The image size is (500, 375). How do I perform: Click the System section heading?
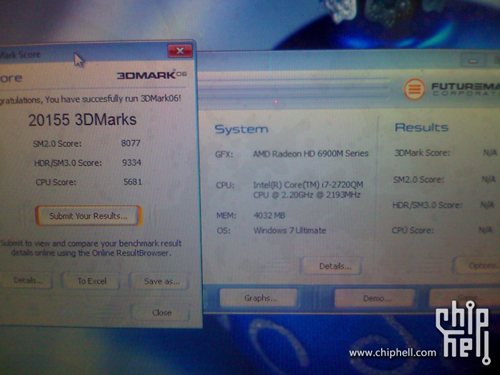[241, 129]
